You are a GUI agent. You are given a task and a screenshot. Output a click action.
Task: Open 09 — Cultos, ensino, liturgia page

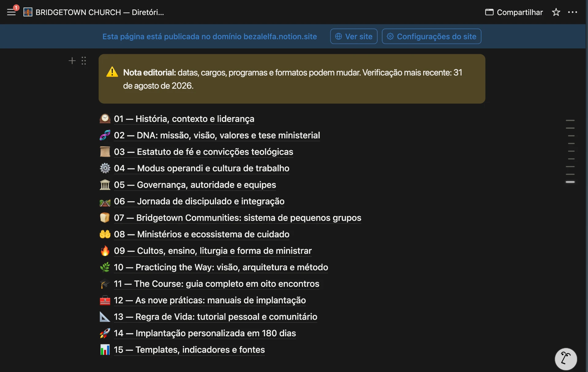click(x=213, y=251)
